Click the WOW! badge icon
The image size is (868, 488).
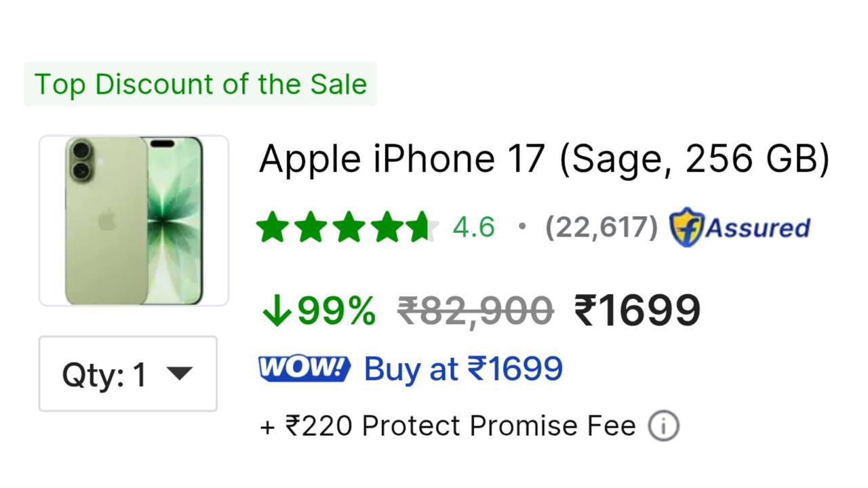click(x=304, y=369)
